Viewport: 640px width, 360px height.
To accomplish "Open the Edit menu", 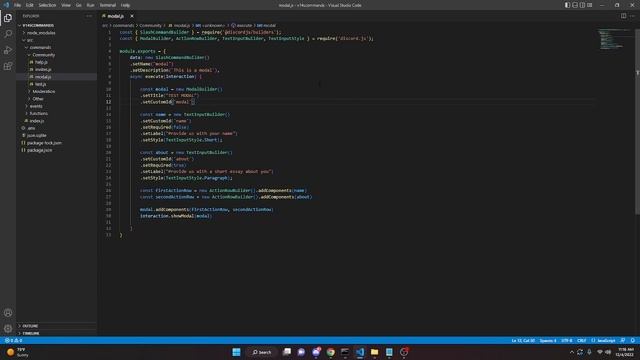I will pyautogui.click(x=29, y=5).
